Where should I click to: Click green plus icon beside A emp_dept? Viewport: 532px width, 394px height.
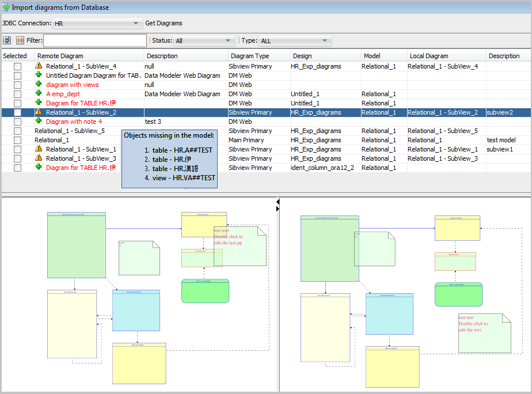[x=39, y=94]
